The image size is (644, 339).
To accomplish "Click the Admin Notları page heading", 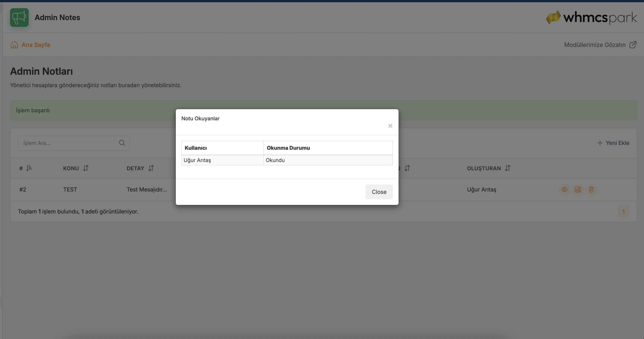I will point(42,71).
